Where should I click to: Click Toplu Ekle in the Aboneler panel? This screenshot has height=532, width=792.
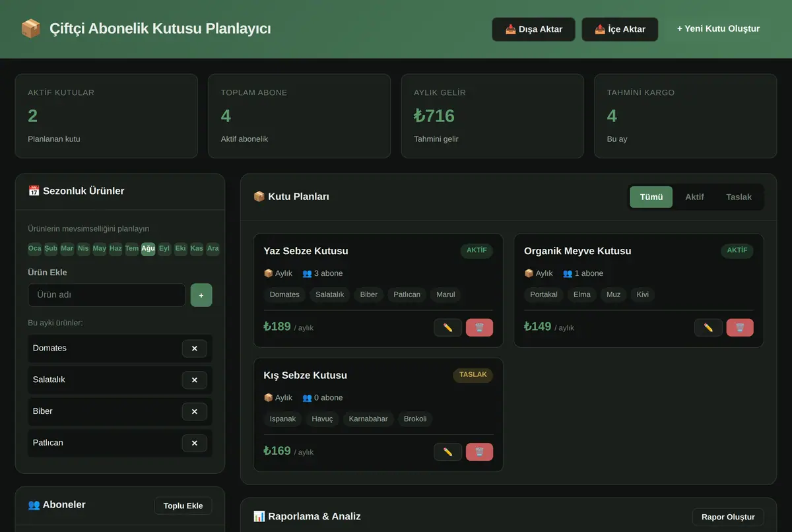183,506
